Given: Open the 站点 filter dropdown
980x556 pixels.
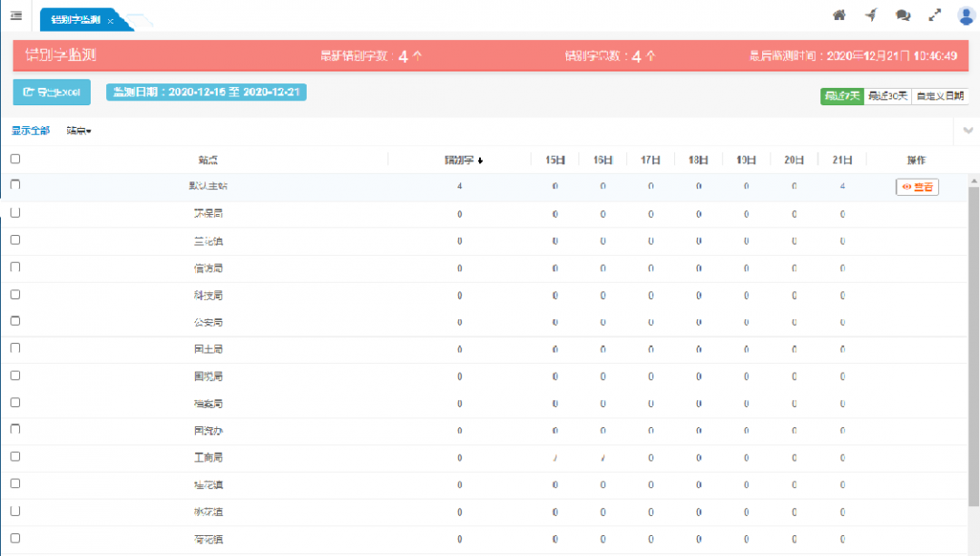Looking at the screenshot, I should [x=79, y=131].
